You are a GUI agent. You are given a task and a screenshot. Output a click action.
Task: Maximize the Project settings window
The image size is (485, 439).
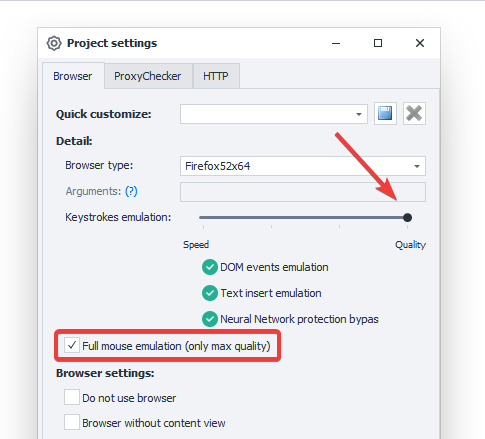coord(378,43)
